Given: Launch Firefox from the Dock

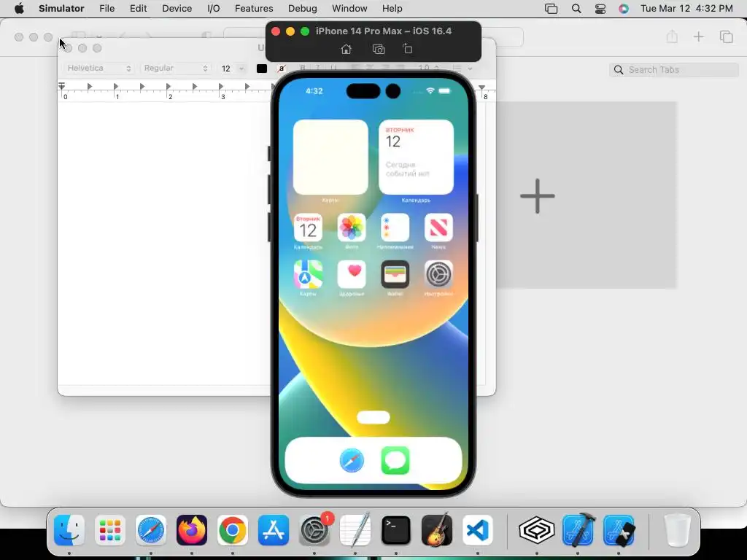Looking at the screenshot, I should tap(192, 530).
